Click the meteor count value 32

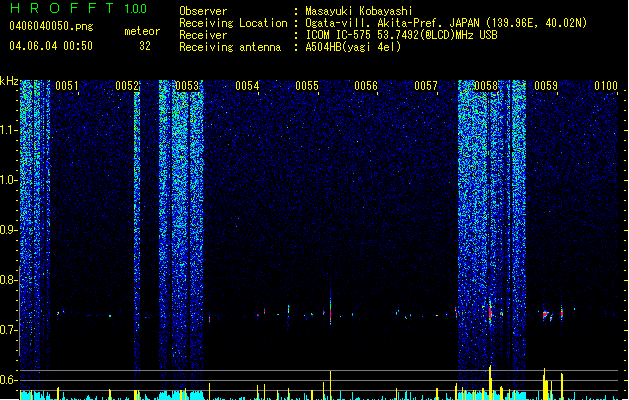(x=145, y=46)
